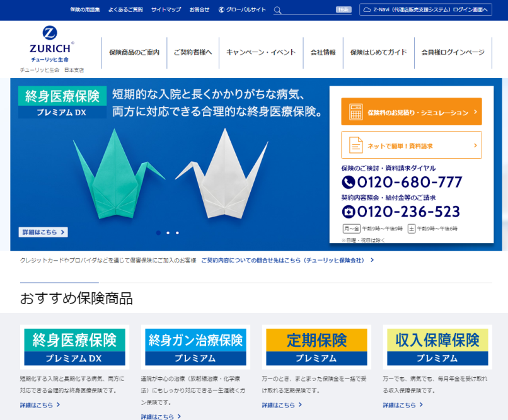Click arrow on ネットで簡単!資料請求 button
Screen dimensions: 508x420
(476, 145)
